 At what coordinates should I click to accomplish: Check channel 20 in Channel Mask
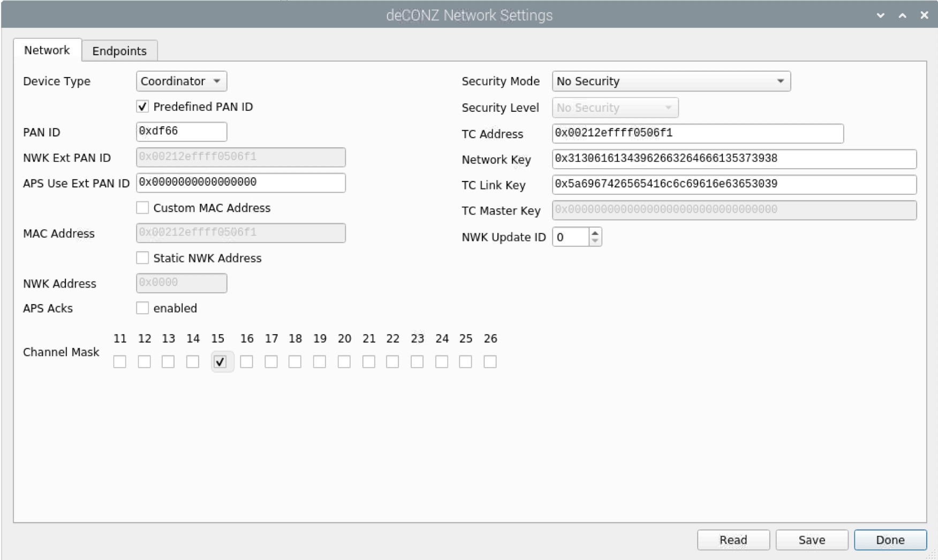pyautogui.click(x=344, y=362)
